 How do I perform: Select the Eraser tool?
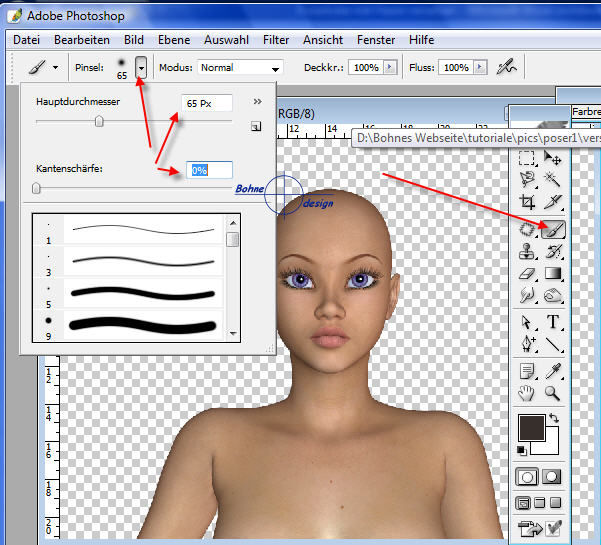[x=528, y=273]
